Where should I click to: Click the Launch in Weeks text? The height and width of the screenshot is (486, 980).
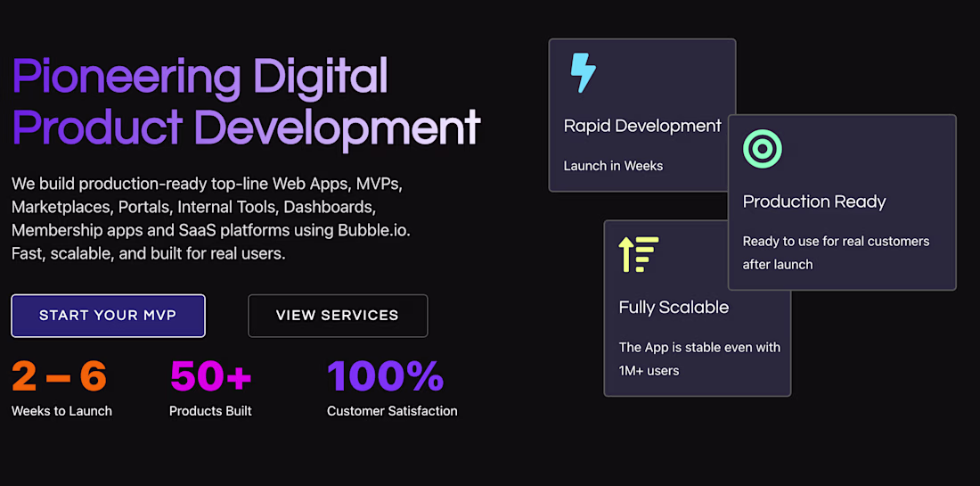coord(613,166)
